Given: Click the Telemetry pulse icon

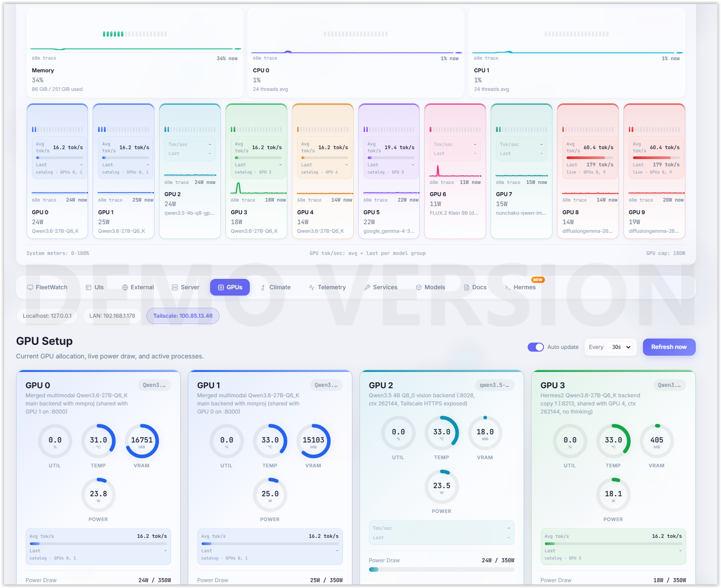Looking at the screenshot, I should (312, 287).
